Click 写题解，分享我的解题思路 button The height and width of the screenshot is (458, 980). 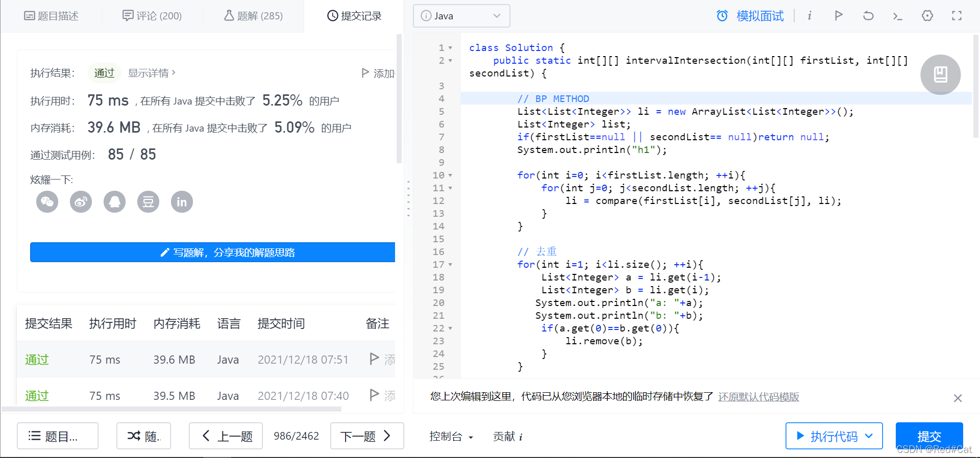click(x=212, y=252)
